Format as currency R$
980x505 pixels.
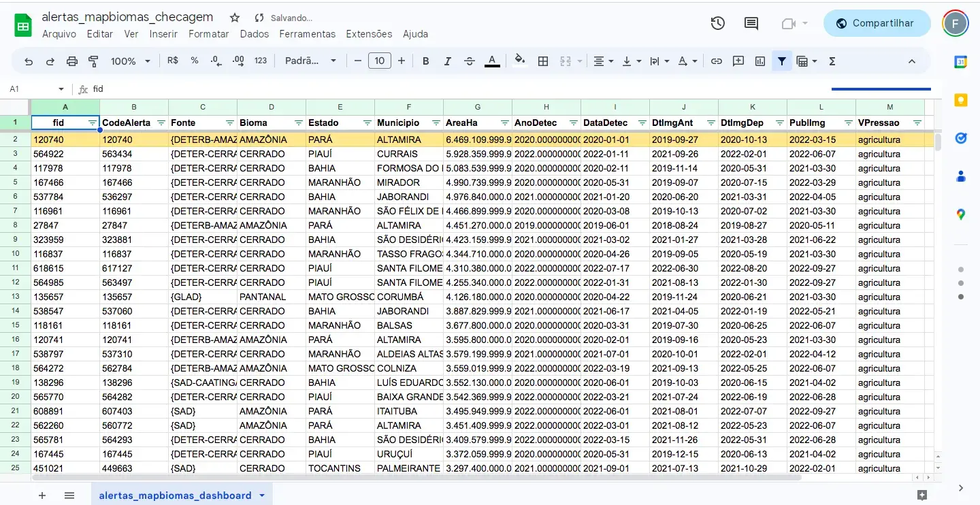click(x=173, y=61)
